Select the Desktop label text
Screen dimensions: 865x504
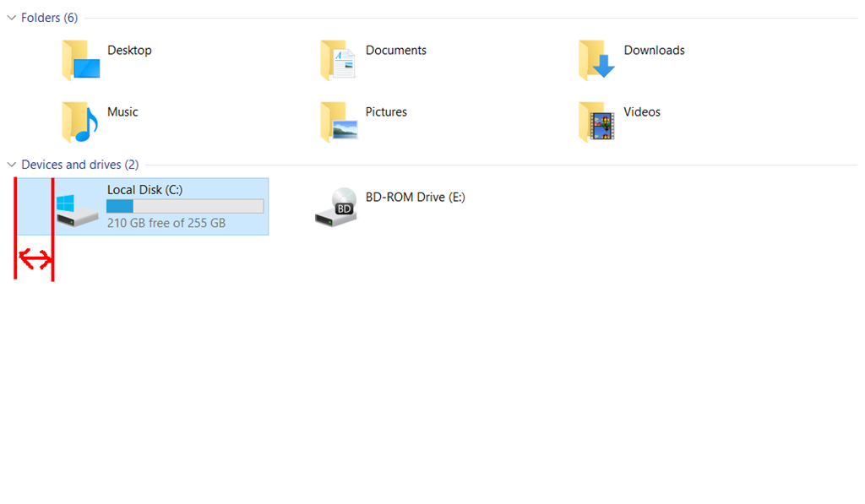(129, 50)
